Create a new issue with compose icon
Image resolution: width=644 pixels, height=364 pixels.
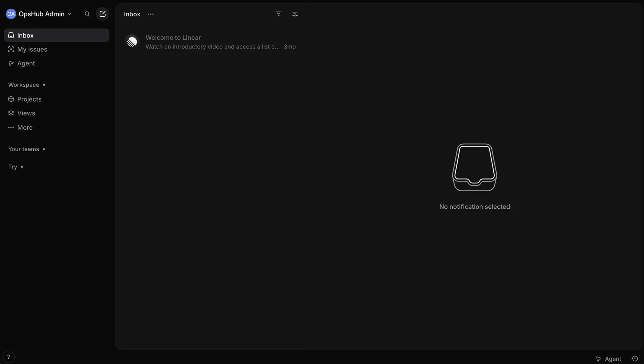tap(103, 14)
